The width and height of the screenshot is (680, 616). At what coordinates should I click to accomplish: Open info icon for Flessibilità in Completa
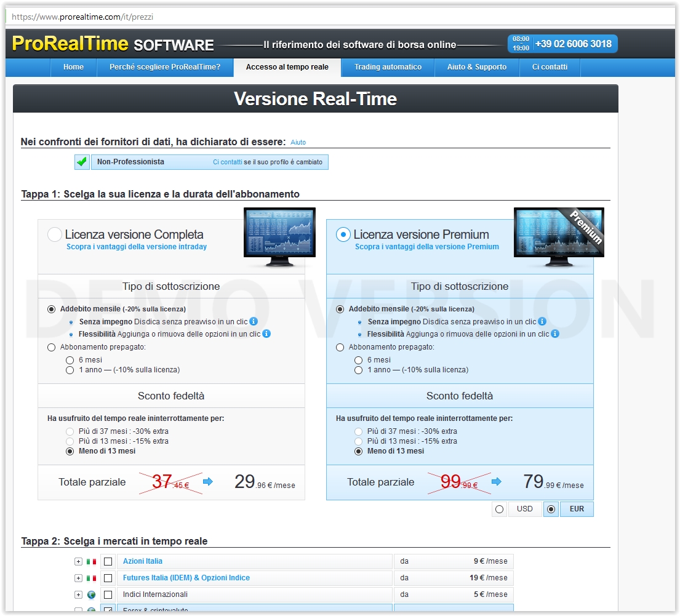click(x=266, y=334)
